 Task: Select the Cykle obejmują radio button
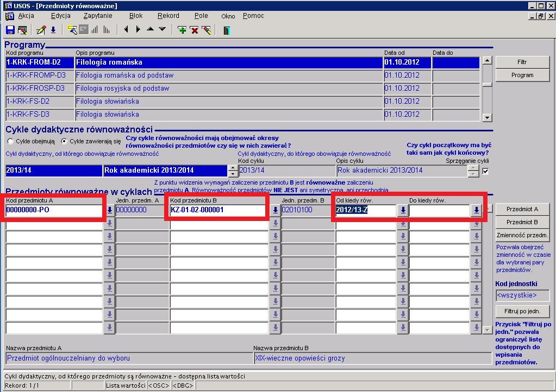(x=10, y=141)
